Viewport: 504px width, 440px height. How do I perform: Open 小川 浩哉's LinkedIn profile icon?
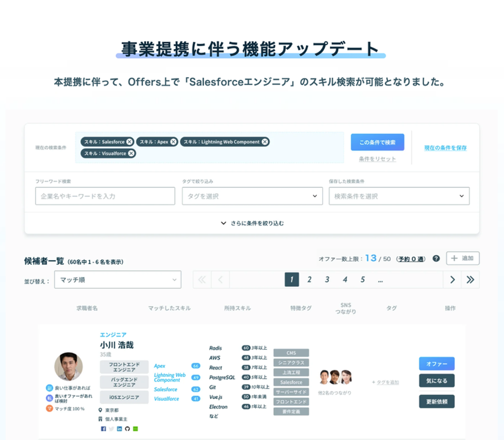119,429
